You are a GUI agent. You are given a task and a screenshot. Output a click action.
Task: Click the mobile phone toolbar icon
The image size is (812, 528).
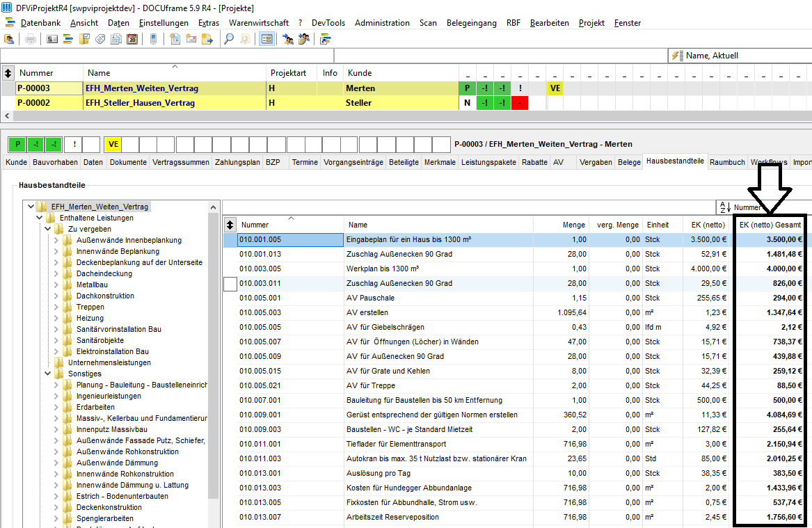153,40
